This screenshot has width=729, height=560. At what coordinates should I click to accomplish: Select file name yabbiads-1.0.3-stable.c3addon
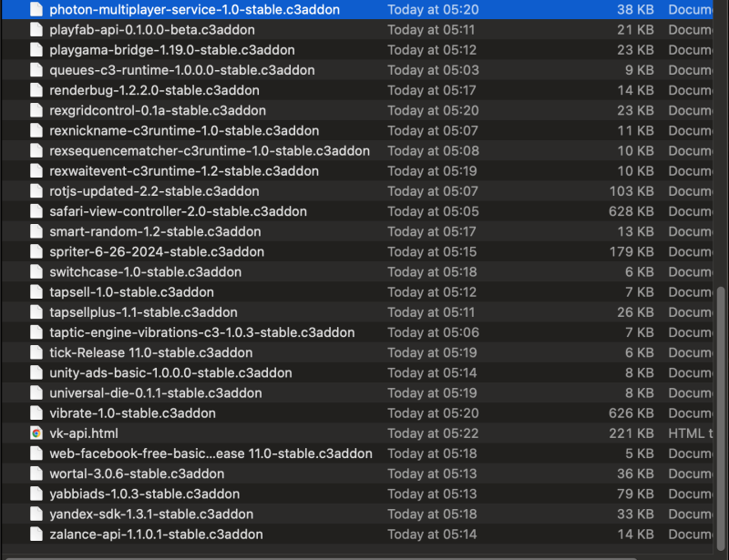point(145,494)
